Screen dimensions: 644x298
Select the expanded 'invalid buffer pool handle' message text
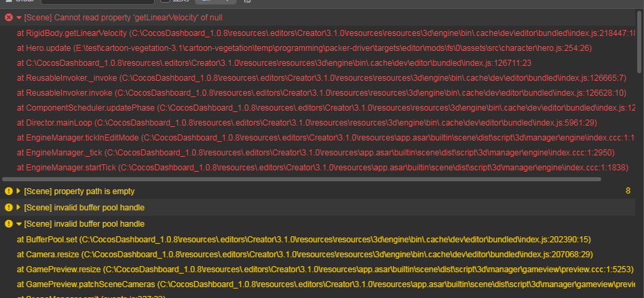point(84,224)
